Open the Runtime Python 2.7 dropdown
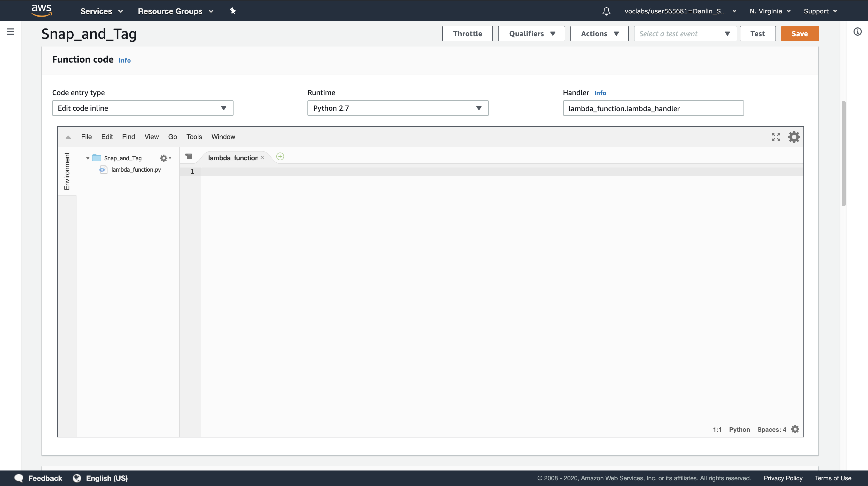Viewport: 868px width, 486px height. pos(398,108)
